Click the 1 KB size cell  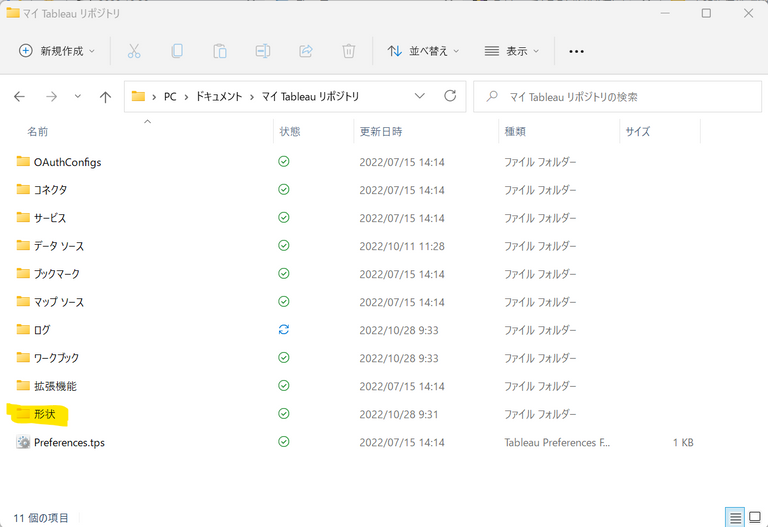point(683,442)
